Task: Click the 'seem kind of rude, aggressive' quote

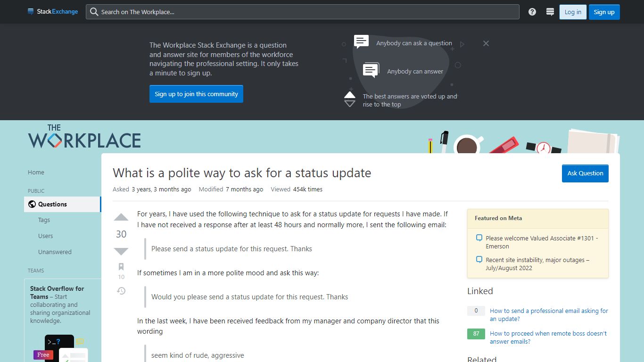Action: pos(198,355)
